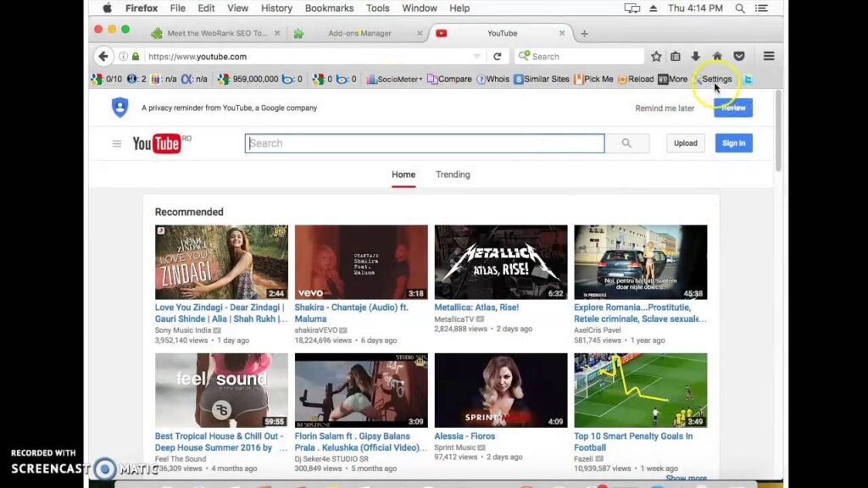Click Google indexed pages 959,000,000 item

248,79
